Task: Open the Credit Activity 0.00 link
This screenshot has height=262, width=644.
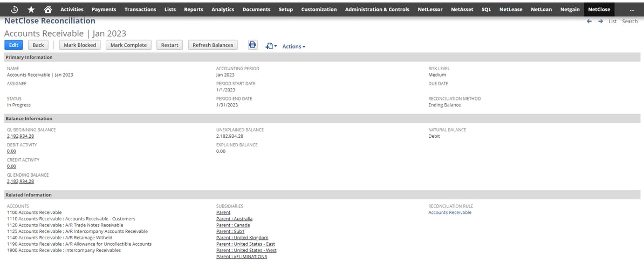Action: click(x=11, y=166)
